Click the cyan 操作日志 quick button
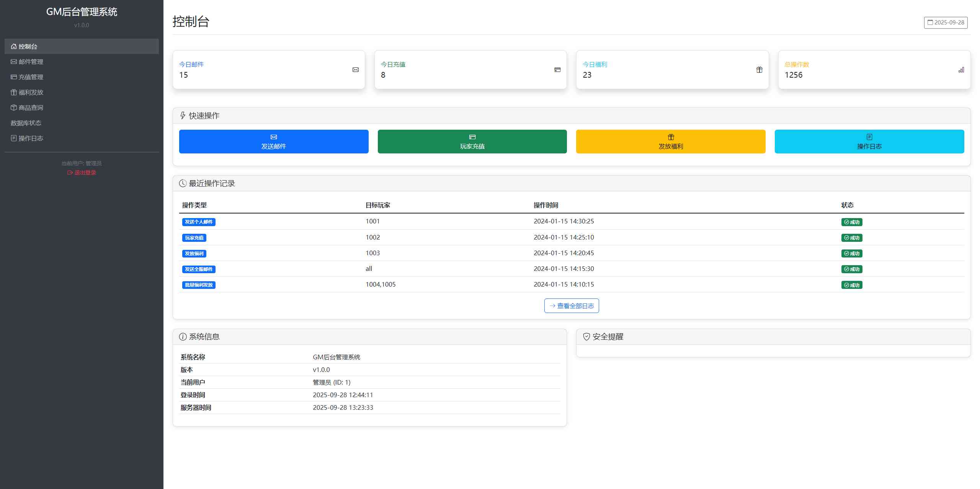The width and height of the screenshot is (980, 489). point(869,142)
